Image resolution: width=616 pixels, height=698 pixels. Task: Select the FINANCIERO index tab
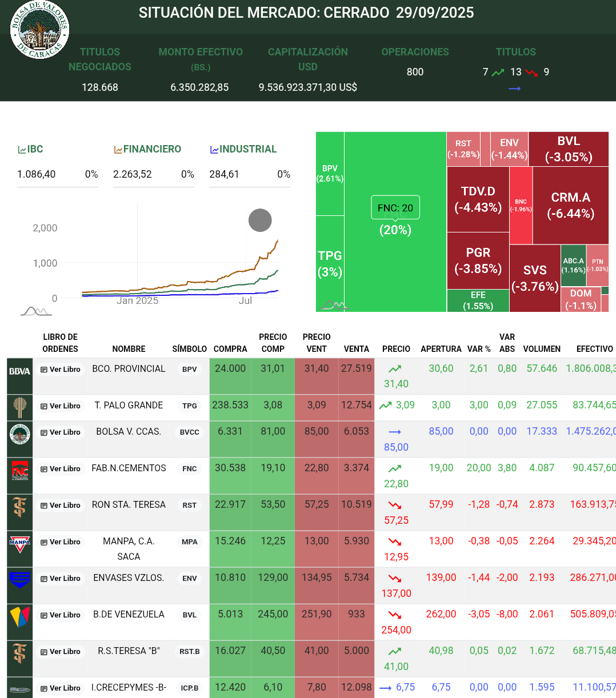[x=147, y=149]
